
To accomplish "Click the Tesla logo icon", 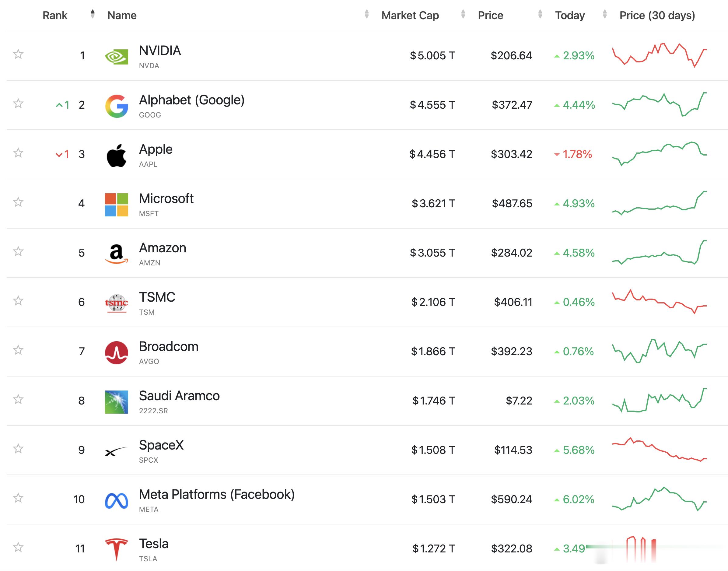I will click(x=116, y=550).
